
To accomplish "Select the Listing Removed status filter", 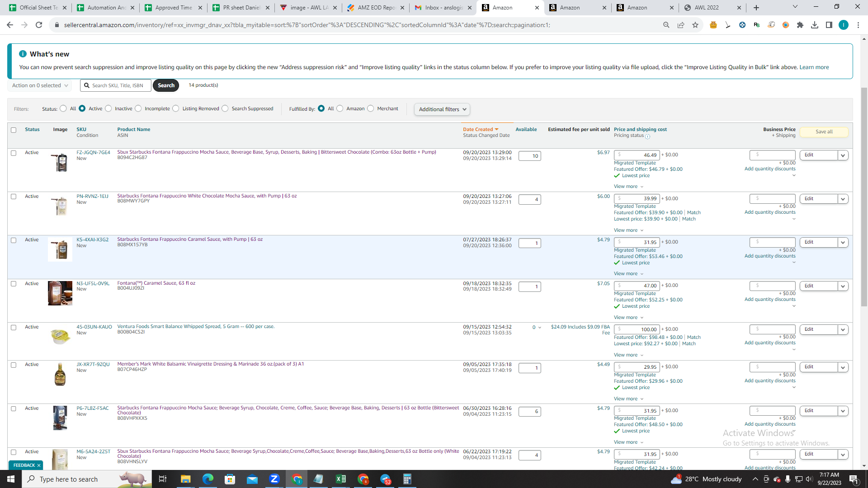I will pyautogui.click(x=176, y=108).
